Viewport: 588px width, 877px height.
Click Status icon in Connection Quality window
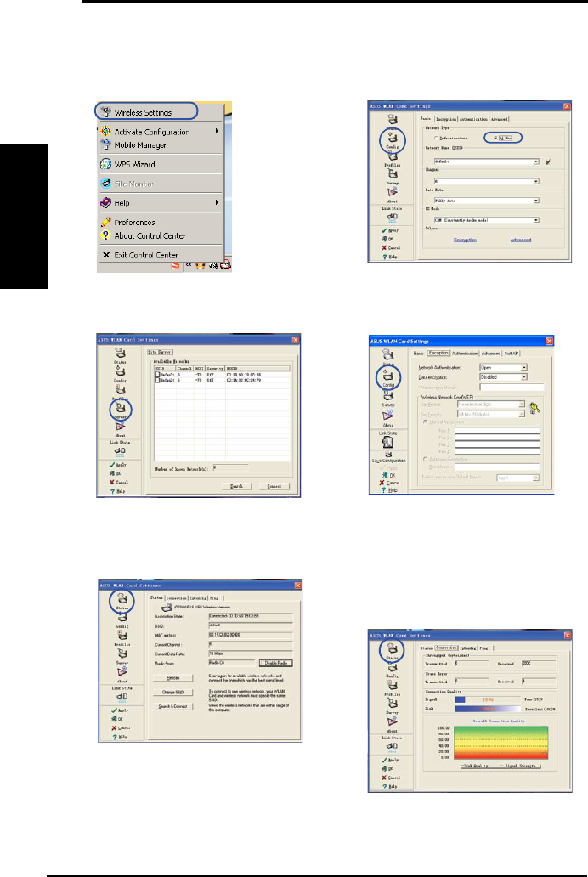393,650
